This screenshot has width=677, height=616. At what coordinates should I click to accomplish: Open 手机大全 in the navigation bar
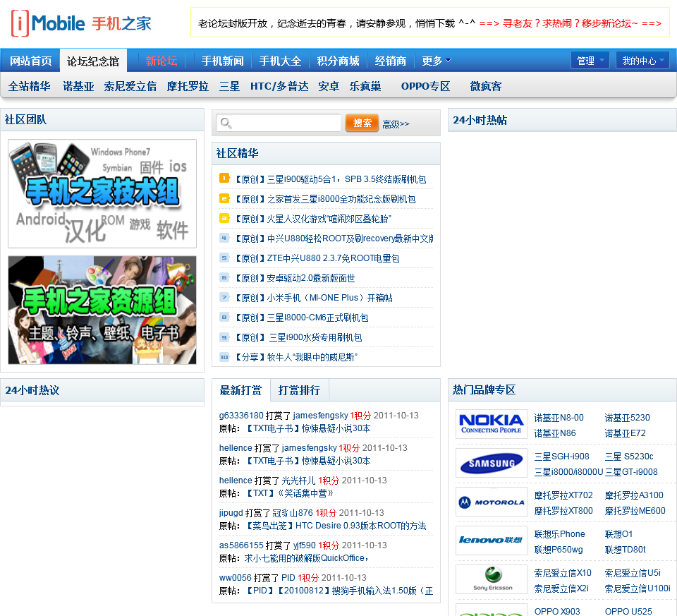[280, 61]
